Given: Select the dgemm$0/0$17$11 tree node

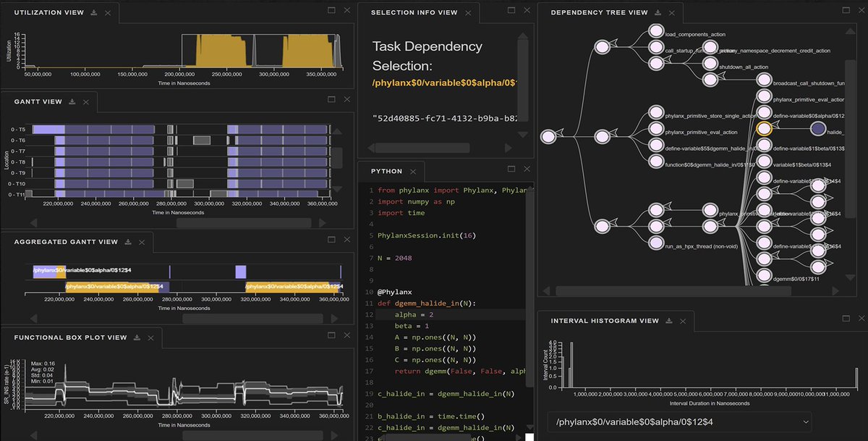Looking at the screenshot, I should click(x=763, y=274).
